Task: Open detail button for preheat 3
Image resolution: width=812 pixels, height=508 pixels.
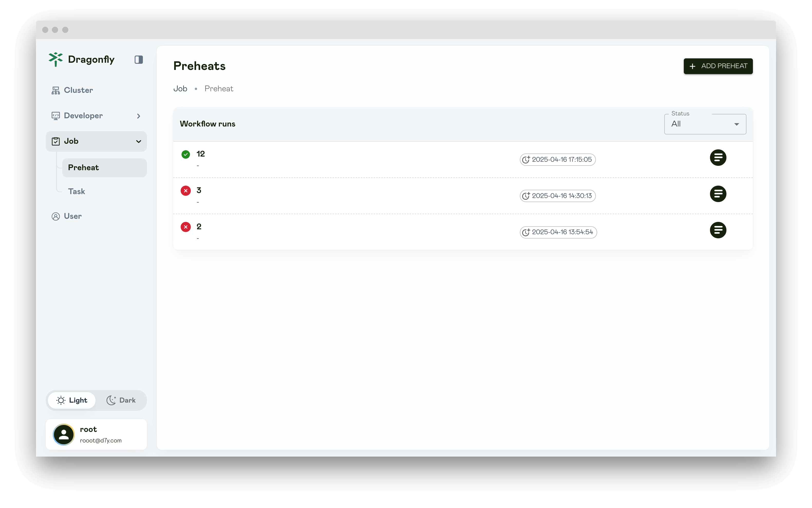Action: pyautogui.click(x=718, y=194)
